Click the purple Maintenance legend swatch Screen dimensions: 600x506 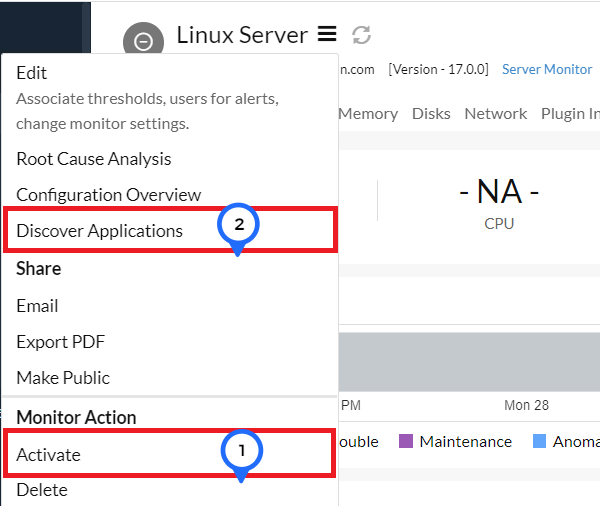[x=406, y=441]
